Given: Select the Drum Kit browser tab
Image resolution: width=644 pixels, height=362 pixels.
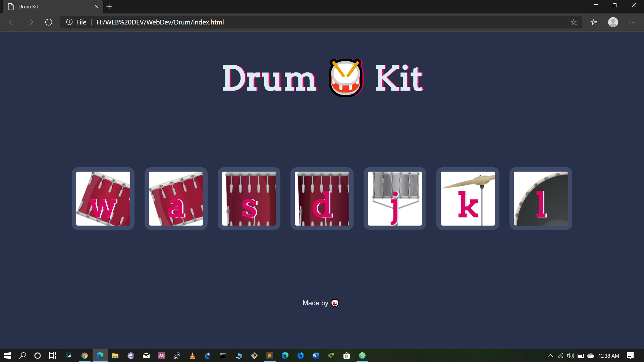Looking at the screenshot, I should [x=52, y=7].
